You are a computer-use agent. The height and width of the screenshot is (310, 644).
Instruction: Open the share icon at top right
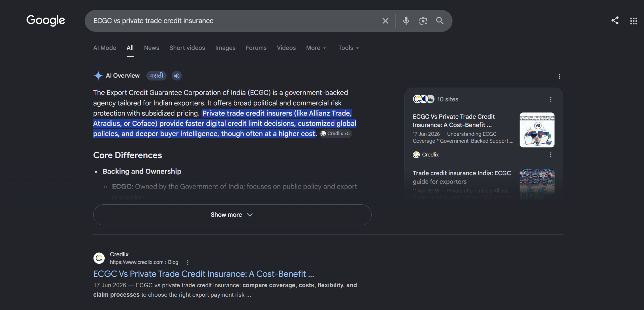point(615,21)
